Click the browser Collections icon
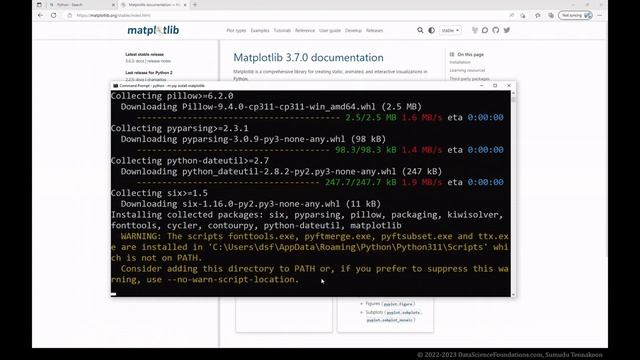This screenshot has width=640, height=360. (x=551, y=15)
